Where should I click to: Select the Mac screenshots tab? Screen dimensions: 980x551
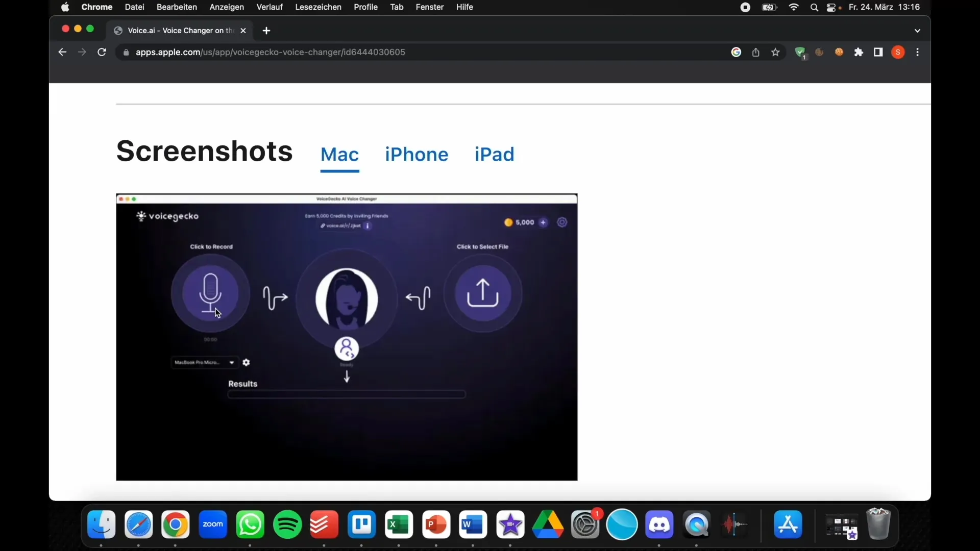[x=339, y=154]
